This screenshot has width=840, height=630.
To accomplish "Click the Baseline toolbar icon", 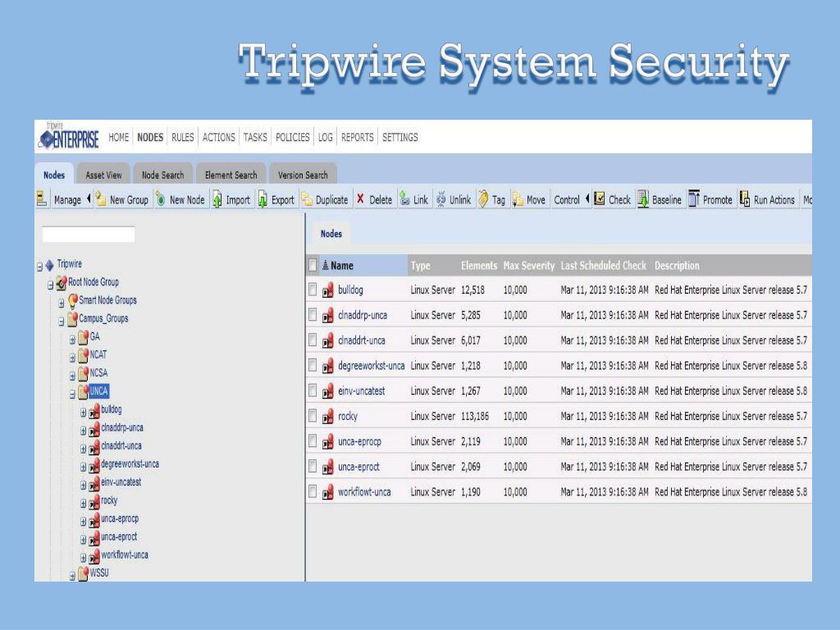I will click(x=643, y=199).
